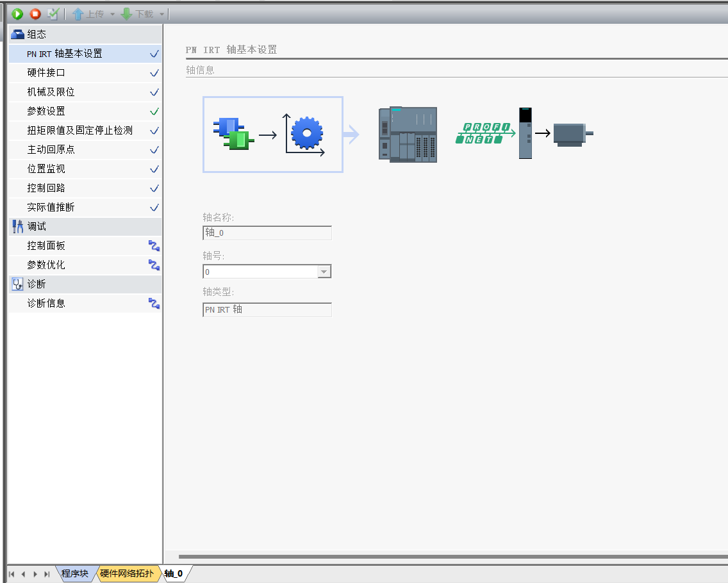Click online link icon beside 诊断信息
Image resolution: width=728 pixels, height=583 pixels.
coord(154,304)
